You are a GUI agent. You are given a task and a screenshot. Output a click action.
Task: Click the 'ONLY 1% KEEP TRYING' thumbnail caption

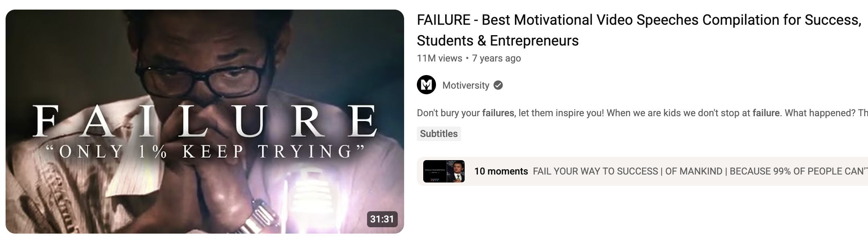pos(205,152)
